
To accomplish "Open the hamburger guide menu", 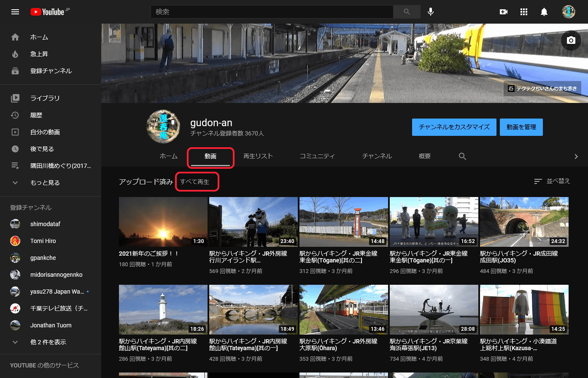I will [15, 12].
